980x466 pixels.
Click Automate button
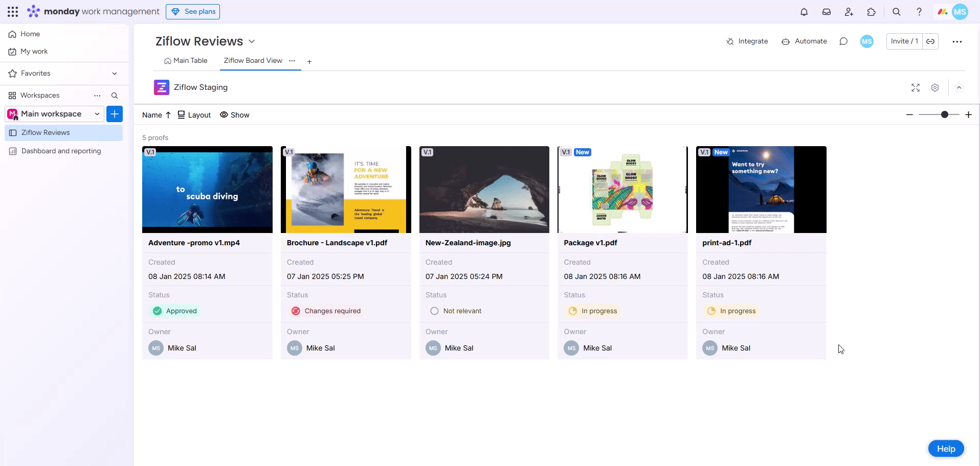coord(804,41)
